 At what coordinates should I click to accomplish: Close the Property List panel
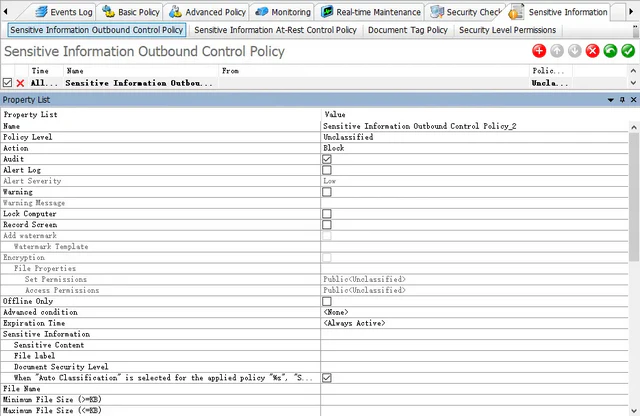633,100
